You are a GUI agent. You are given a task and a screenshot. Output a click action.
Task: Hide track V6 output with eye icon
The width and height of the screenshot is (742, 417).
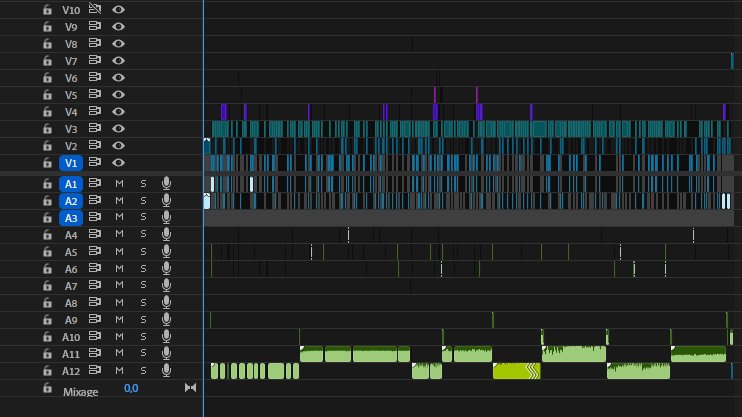coord(118,78)
